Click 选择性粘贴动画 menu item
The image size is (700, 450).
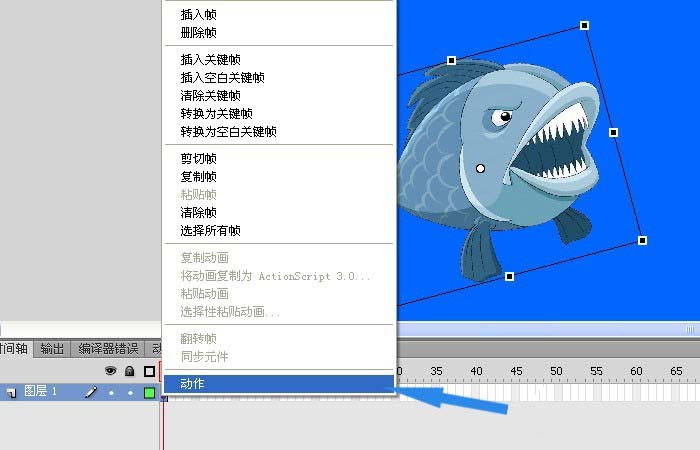point(279,312)
